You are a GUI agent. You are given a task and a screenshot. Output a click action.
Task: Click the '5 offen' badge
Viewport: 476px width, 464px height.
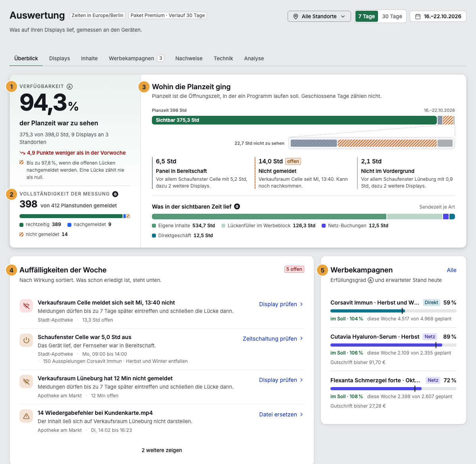click(x=294, y=269)
